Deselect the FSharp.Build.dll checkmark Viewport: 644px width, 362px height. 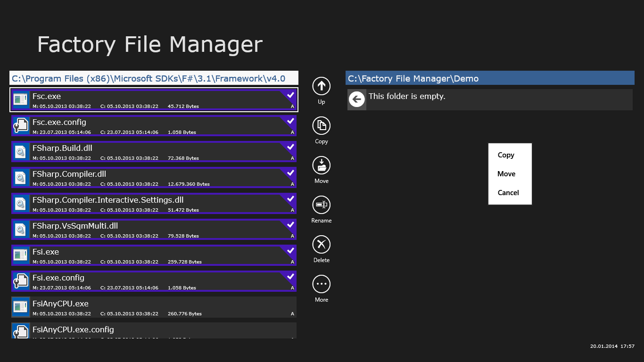tap(290, 147)
